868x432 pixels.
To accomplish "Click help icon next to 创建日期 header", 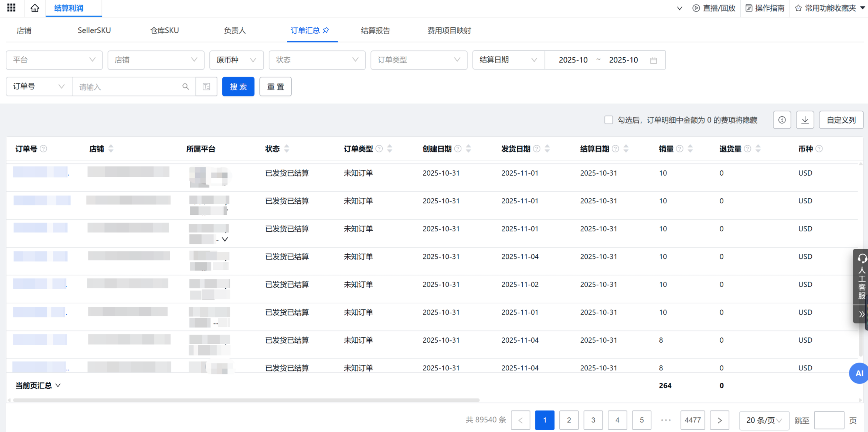I will tap(458, 149).
